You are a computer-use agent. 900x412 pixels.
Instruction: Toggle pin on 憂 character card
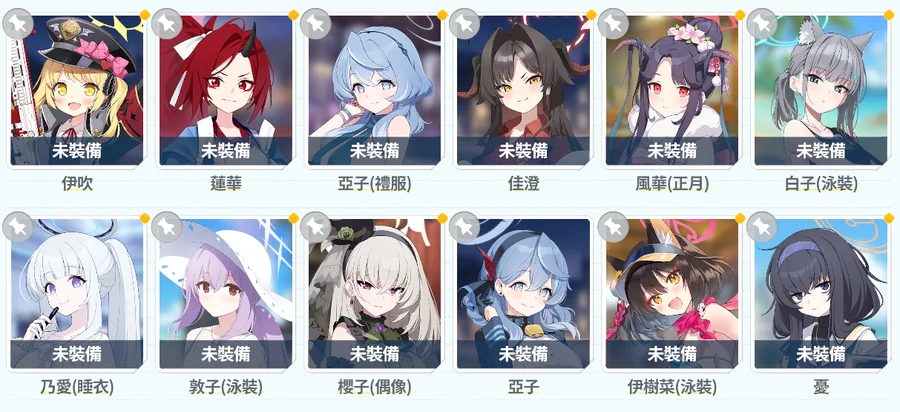click(761, 227)
